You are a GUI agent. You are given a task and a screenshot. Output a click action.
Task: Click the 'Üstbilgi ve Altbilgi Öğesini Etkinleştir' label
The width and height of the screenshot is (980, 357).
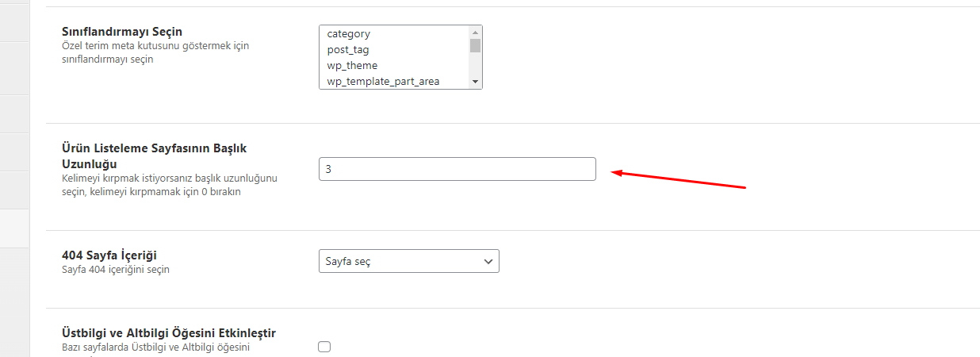[169, 332]
